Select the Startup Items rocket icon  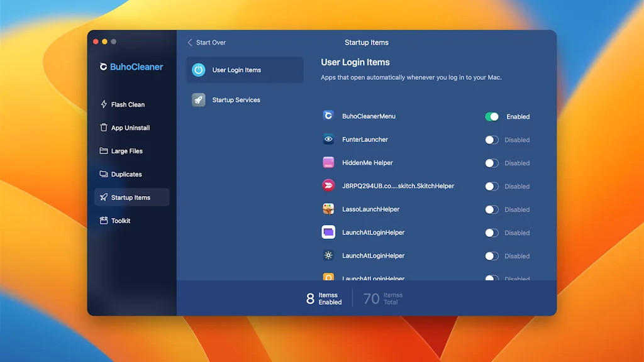click(x=103, y=197)
